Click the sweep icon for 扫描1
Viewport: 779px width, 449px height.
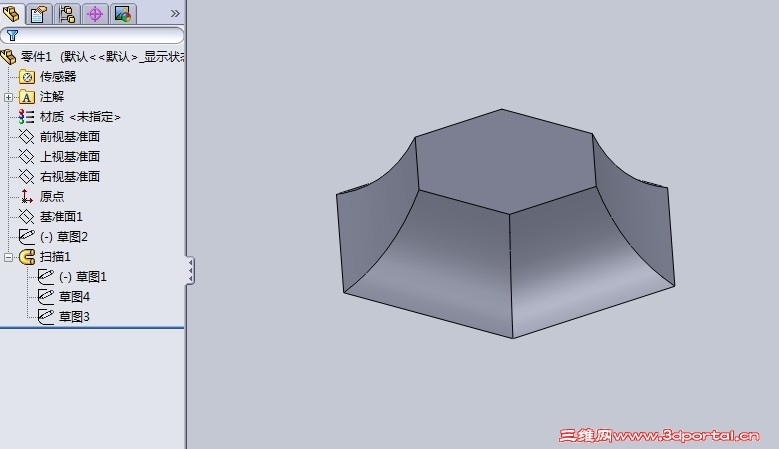(x=27, y=257)
